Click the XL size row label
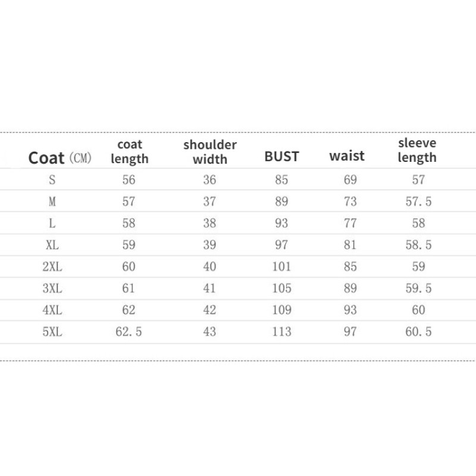Image resolution: width=476 pixels, height=476 pixels. (x=52, y=245)
